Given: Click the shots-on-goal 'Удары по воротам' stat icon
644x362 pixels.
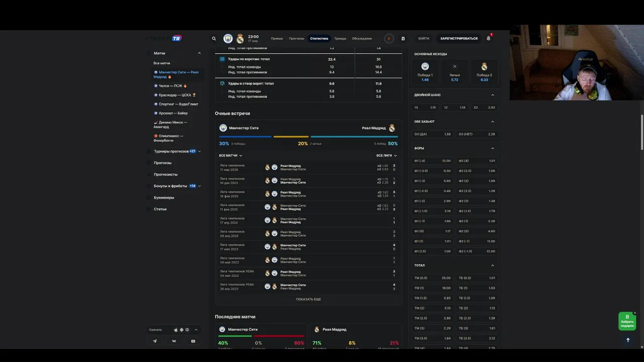Looking at the screenshot, I should coord(222,59).
